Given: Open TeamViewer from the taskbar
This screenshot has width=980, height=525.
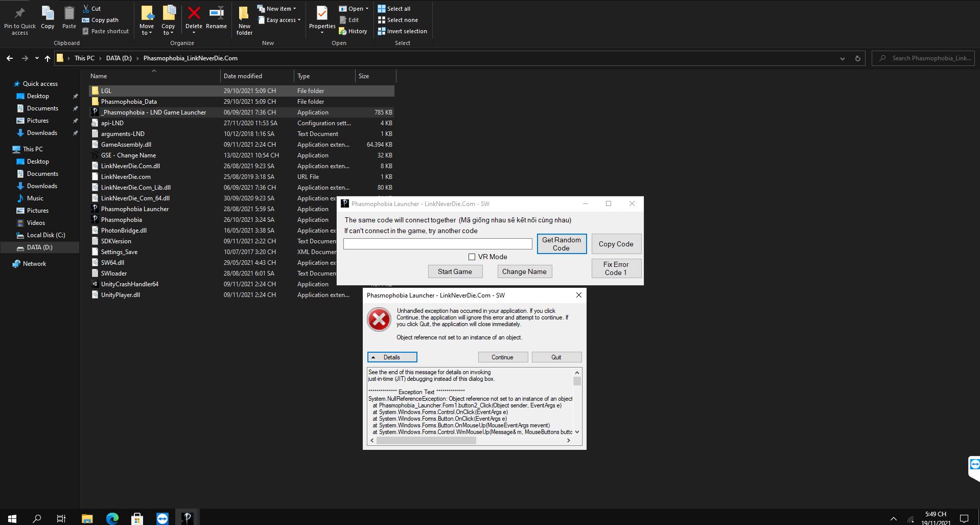Looking at the screenshot, I should [x=162, y=518].
